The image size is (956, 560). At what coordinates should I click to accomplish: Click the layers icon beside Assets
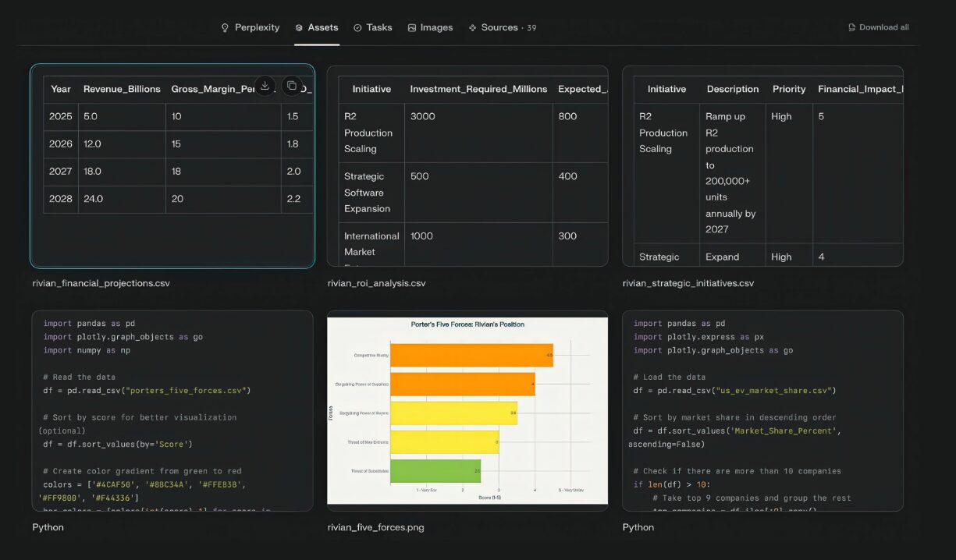tap(299, 27)
